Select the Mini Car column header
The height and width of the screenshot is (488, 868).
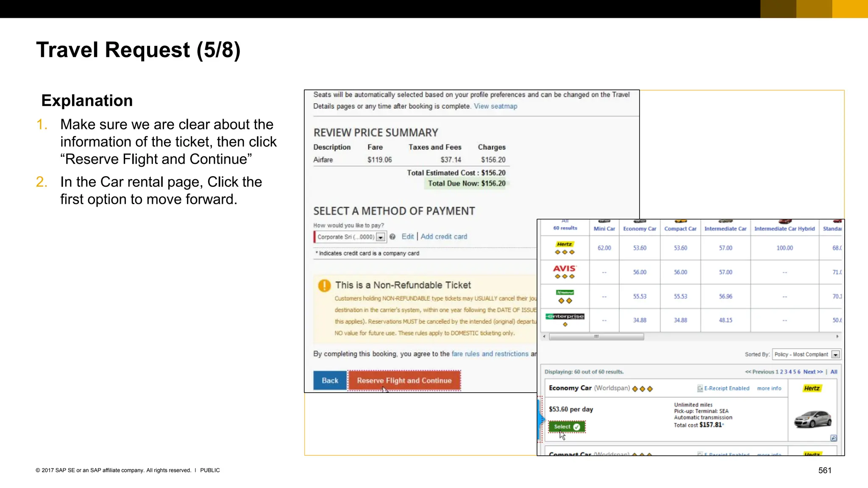pyautogui.click(x=604, y=229)
